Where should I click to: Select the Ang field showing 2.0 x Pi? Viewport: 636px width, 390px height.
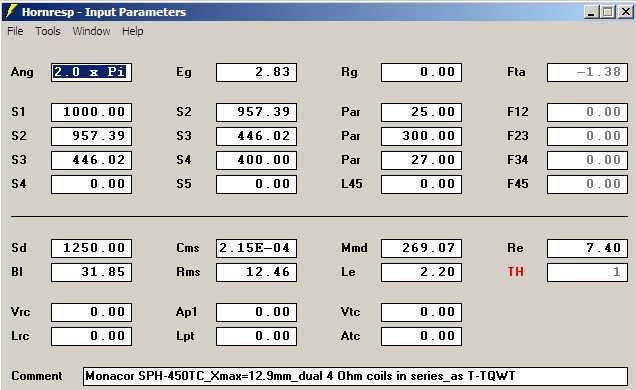click(91, 73)
